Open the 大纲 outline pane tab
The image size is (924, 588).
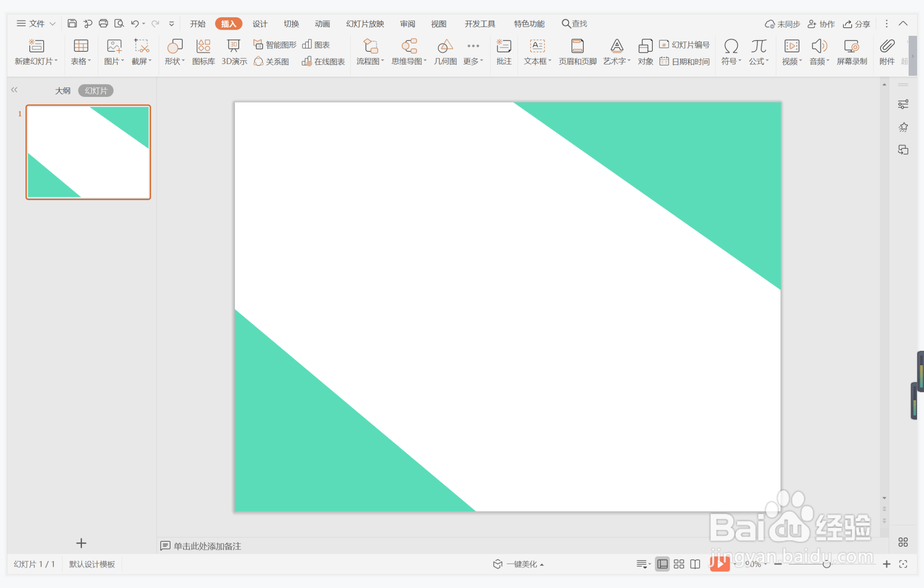click(x=63, y=91)
